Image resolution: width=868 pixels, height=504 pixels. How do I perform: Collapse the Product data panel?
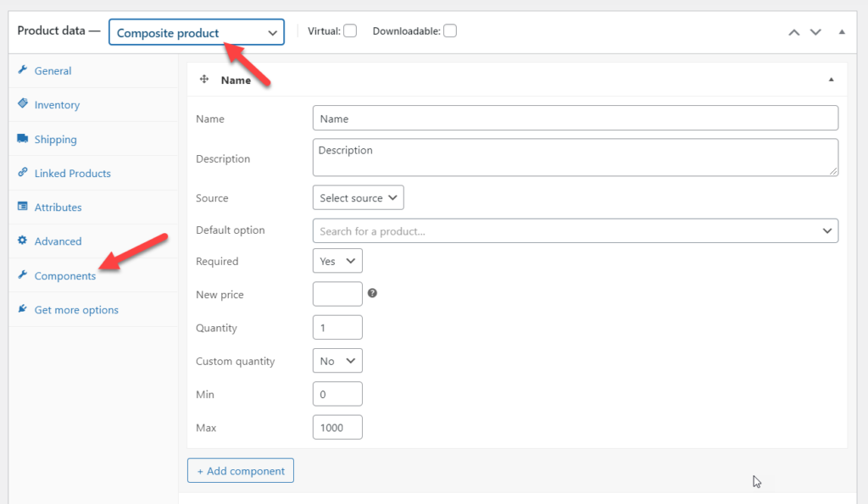point(842,32)
